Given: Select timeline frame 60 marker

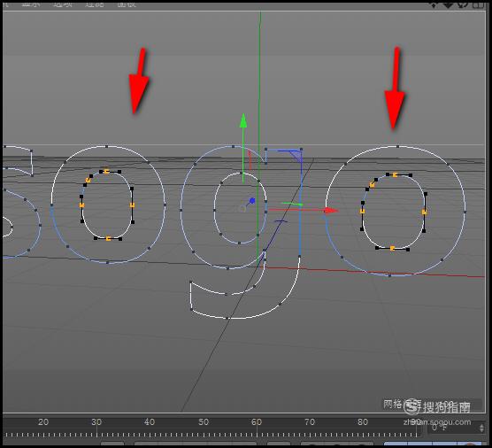Looking at the screenshot, I should click(257, 422).
